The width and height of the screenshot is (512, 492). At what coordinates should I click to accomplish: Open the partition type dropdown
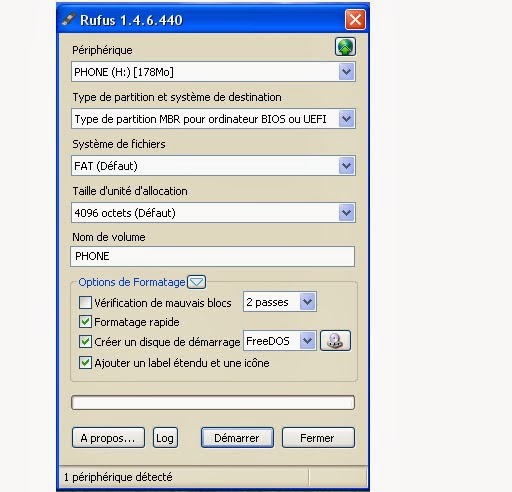click(x=213, y=119)
